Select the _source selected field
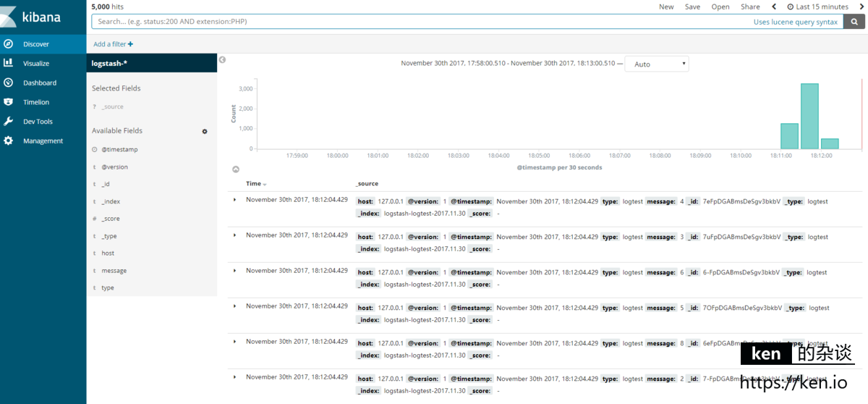The height and width of the screenshot is (404, 868). (x=112, y=106)
